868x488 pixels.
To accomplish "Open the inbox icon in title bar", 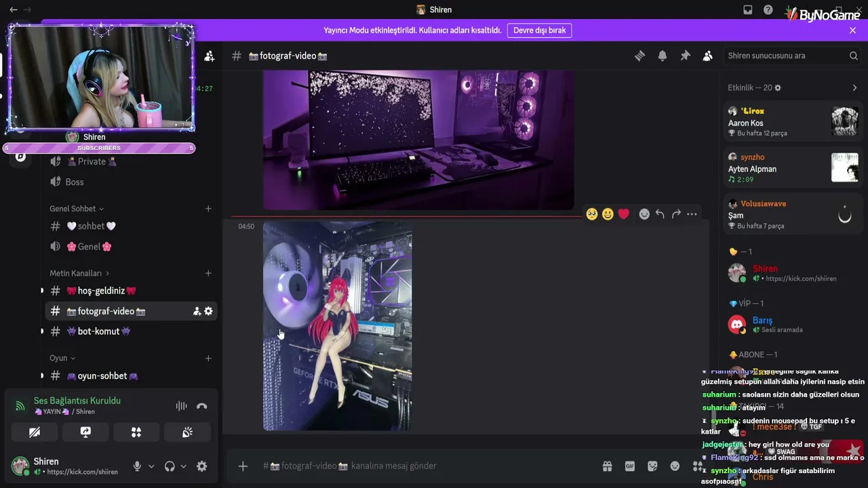I will [x=748, y=9].
